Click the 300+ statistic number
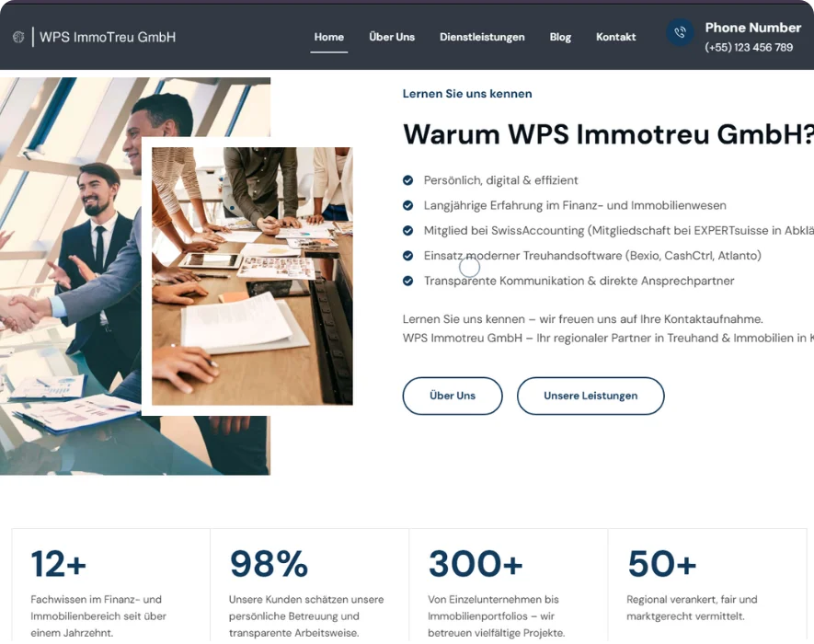814x644 pixels. (x=476, y=563)
